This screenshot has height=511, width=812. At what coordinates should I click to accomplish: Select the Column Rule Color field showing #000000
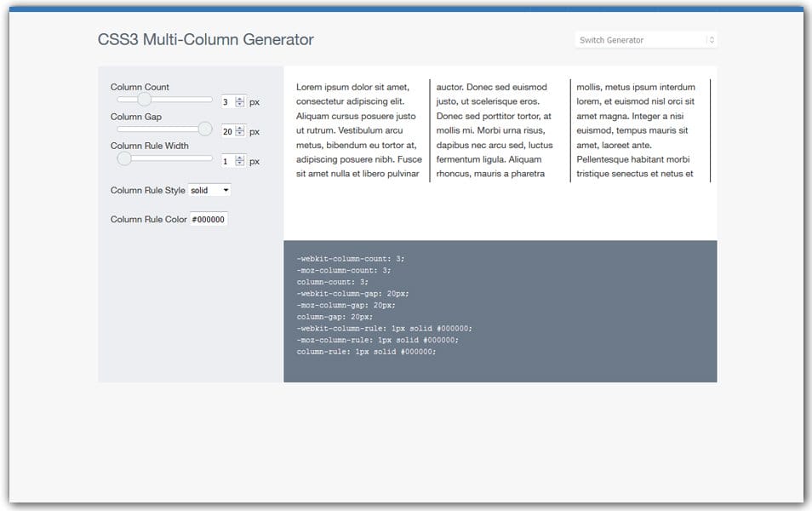pyautogui.click(x=210, y=219)
